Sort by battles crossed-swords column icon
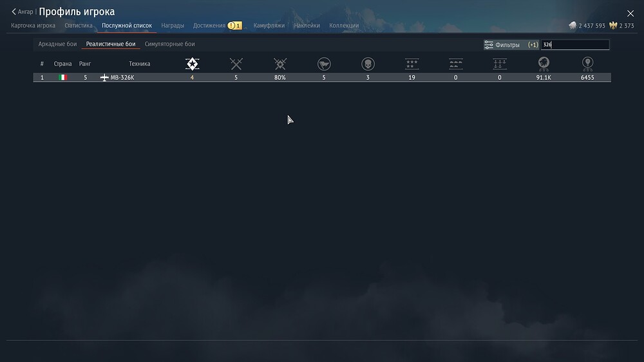 (x=236, y=64)
